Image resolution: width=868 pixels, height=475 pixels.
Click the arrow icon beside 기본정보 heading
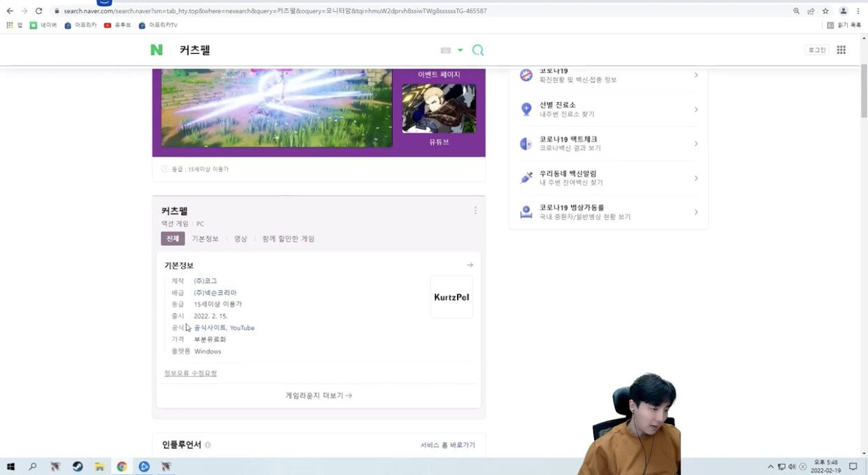(470, 265)
